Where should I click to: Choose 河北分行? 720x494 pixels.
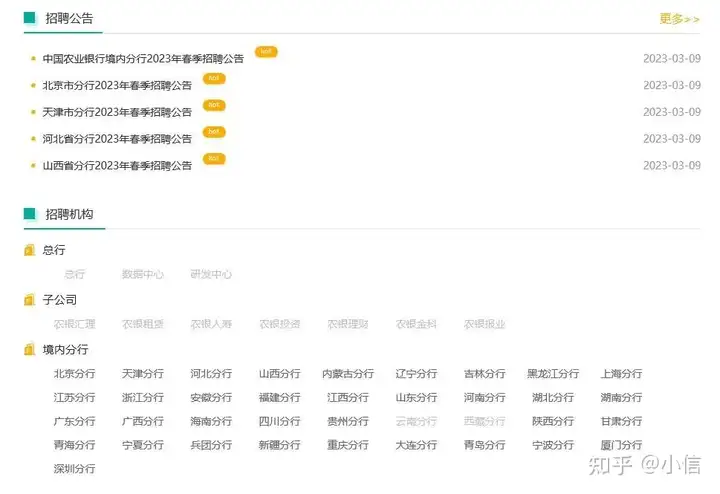click(x=211, y=374)
